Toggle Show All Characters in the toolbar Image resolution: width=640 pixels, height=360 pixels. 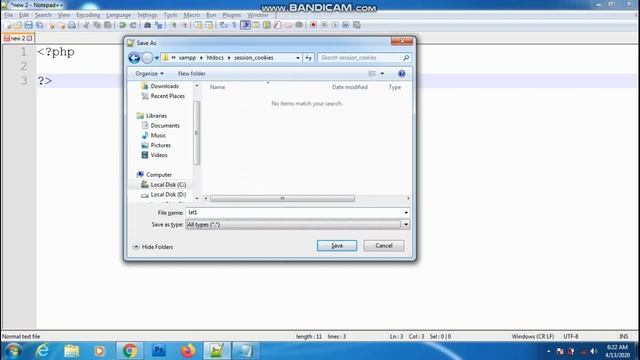coord(234,25)
